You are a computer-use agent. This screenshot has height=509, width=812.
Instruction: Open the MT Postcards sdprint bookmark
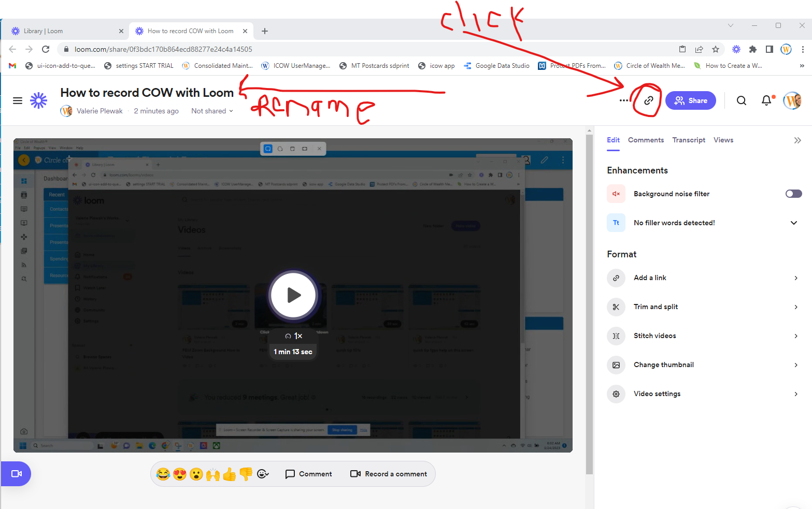tap(374, 66)
